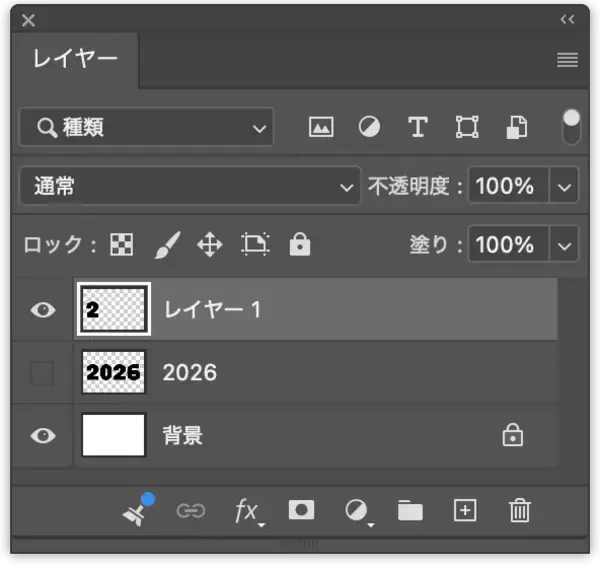Open the 塗り fill slider dropdown arrow
This screenshot has height=568, width=600.
coord(564,245)
